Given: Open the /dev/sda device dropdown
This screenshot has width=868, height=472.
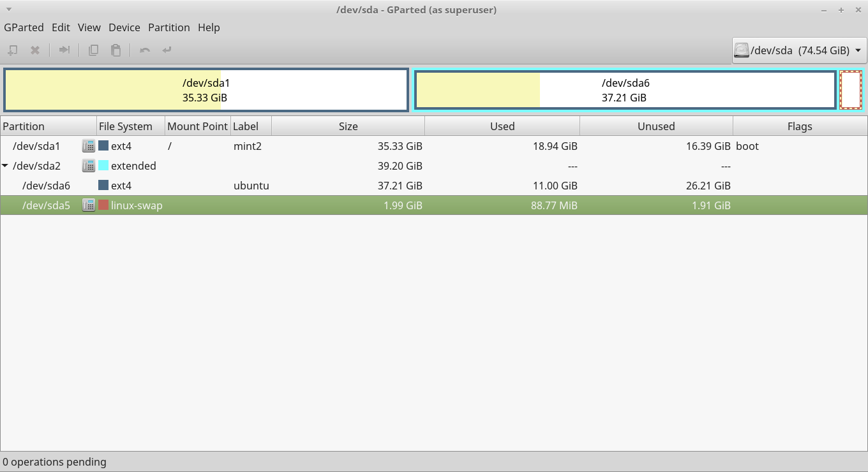Looking at the screenshot, I should coord(799,50).
